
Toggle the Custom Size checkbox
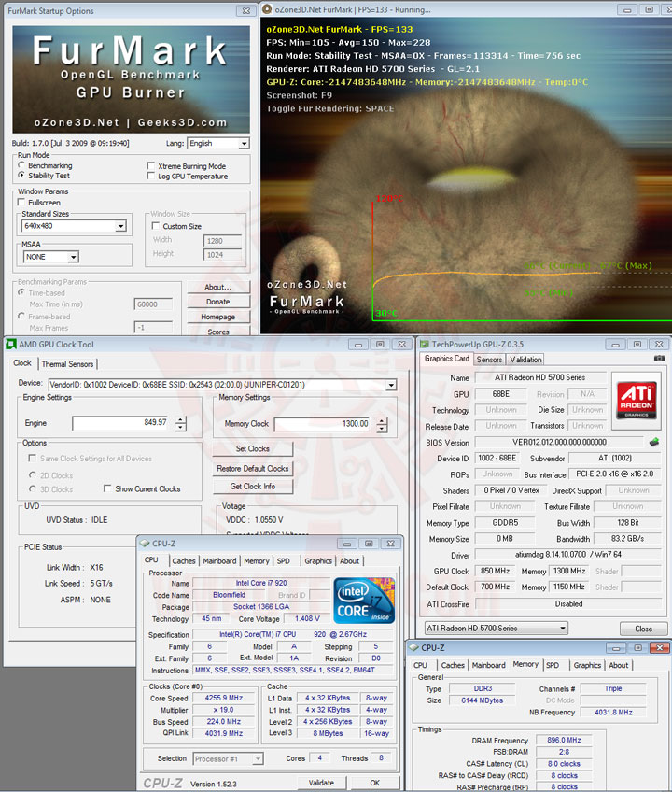[156, 226]
